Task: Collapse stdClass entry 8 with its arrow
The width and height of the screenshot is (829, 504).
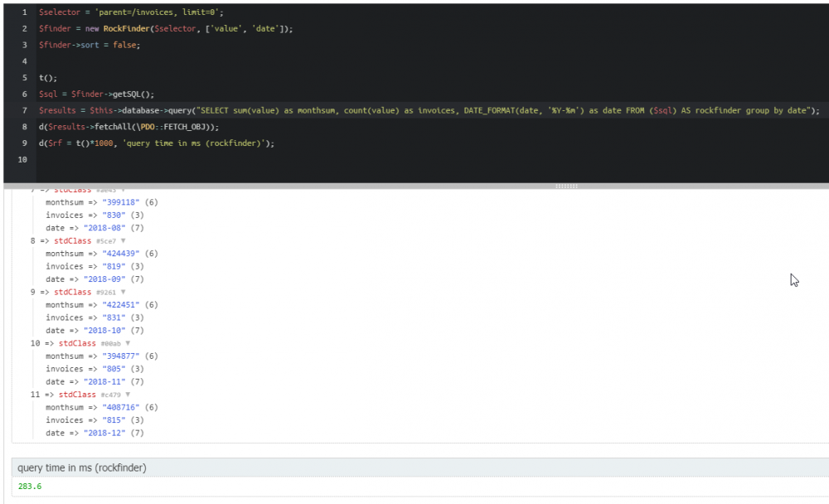Action: point(124,241)
